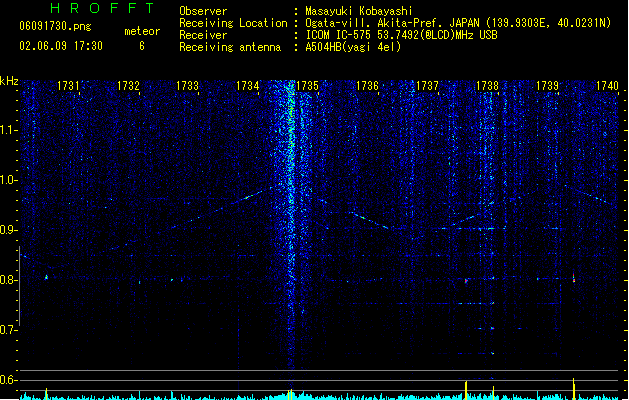The image size is (629, 400).
Task: Select the file name 06091730.png
Action: (55, 26)
